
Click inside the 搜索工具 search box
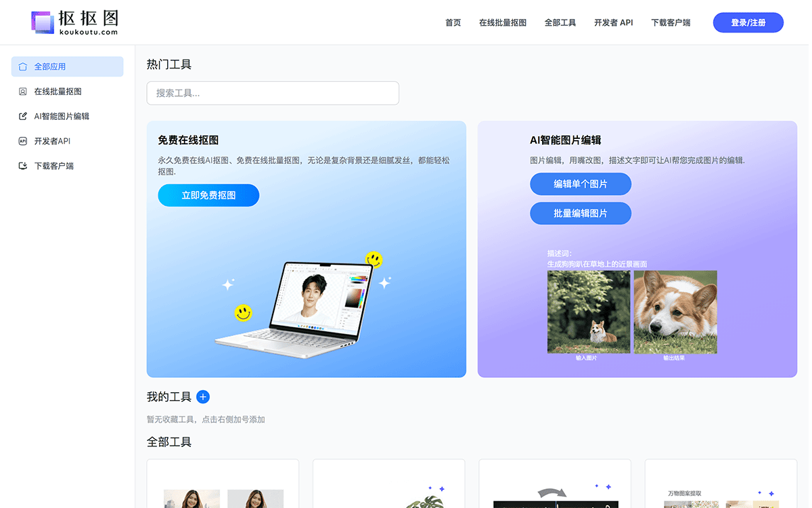[x=273, y=93]
